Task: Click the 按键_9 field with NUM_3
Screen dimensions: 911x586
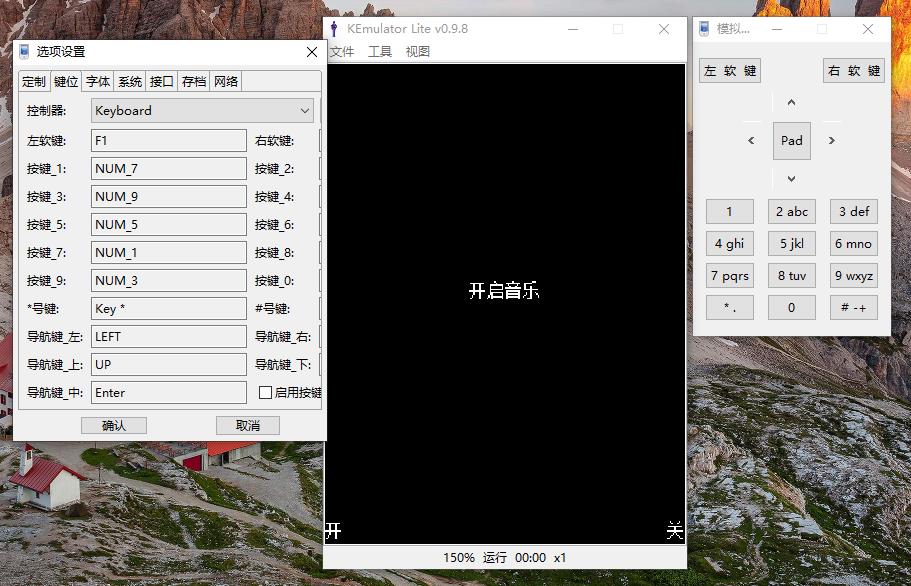Action: tap(168, 281)
